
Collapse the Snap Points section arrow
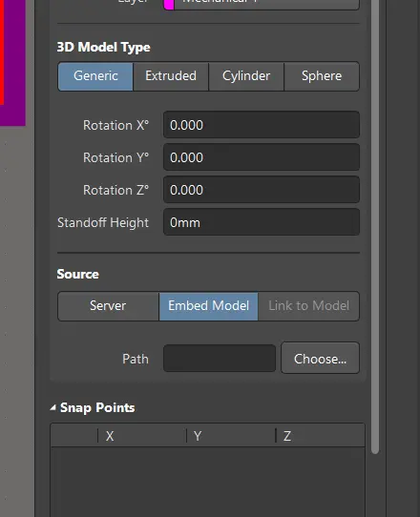pyautogui.click(x=52, y=408)
